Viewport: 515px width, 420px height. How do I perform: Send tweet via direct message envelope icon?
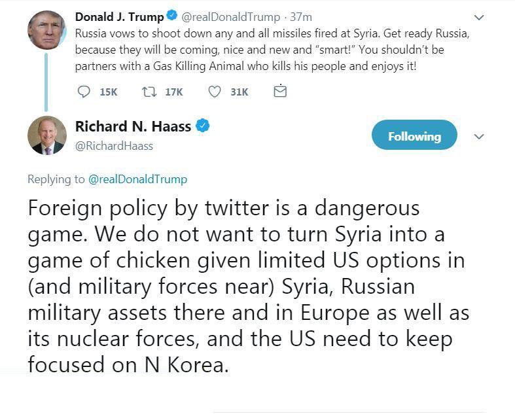coord(279,92)
